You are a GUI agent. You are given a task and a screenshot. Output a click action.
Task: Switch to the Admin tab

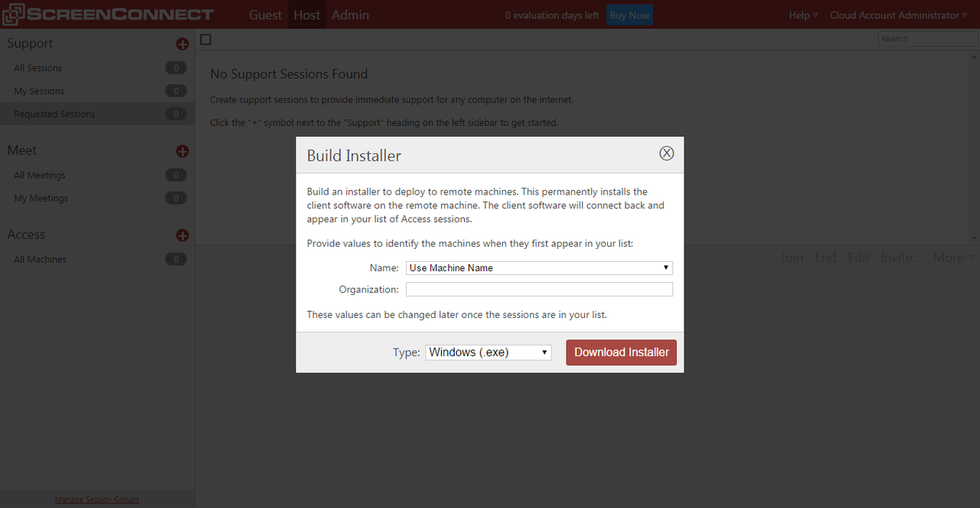pyautogui.click(x=350, y=15)
